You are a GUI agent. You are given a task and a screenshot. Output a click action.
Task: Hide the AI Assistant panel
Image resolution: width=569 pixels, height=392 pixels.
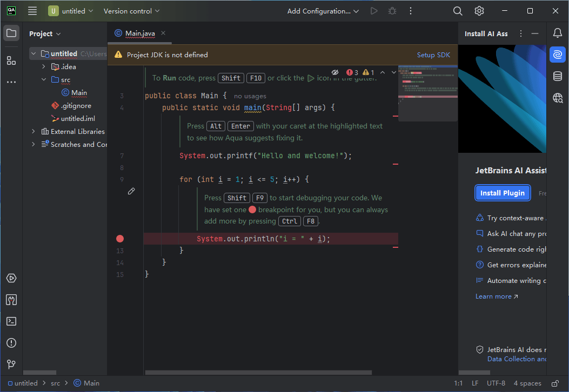(x=535, y=33)
